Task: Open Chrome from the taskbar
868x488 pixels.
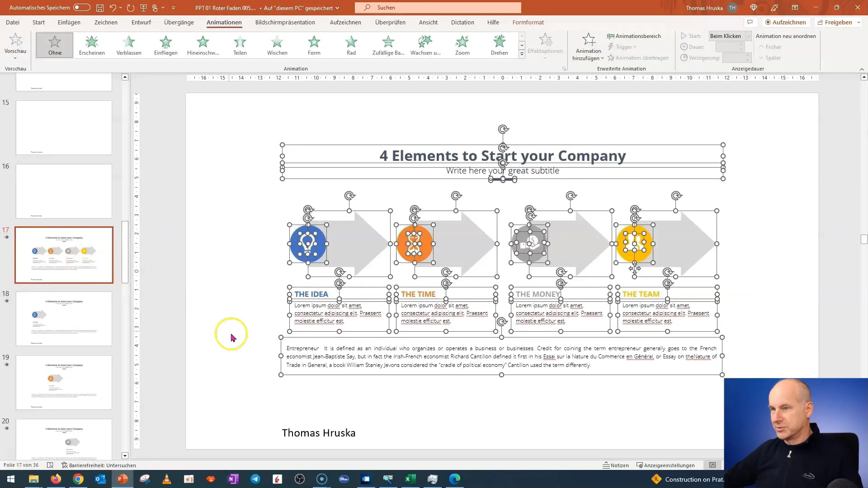Action: (x=78, y=479)
